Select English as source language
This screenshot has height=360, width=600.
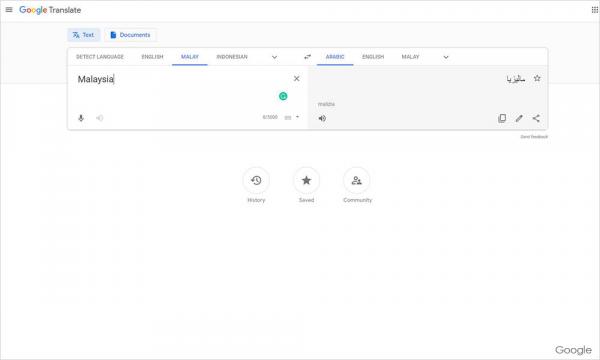coord(152,57)
